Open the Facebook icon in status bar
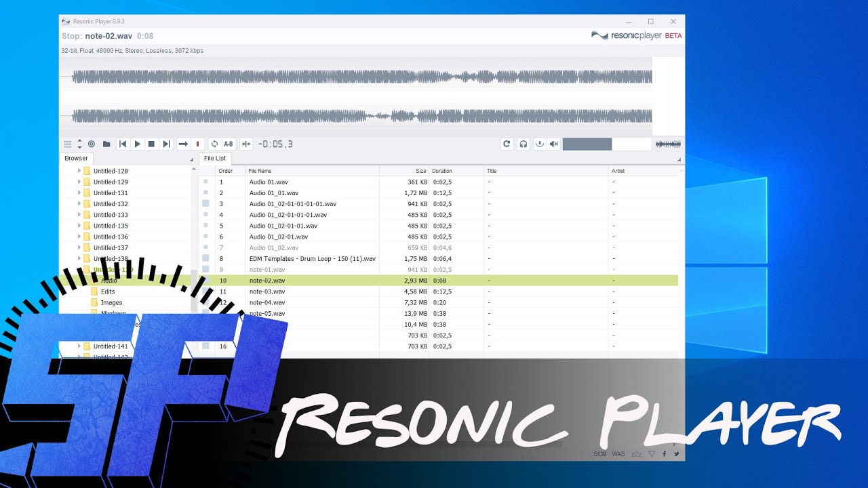The image size is (868, 488). pos(664,453)
